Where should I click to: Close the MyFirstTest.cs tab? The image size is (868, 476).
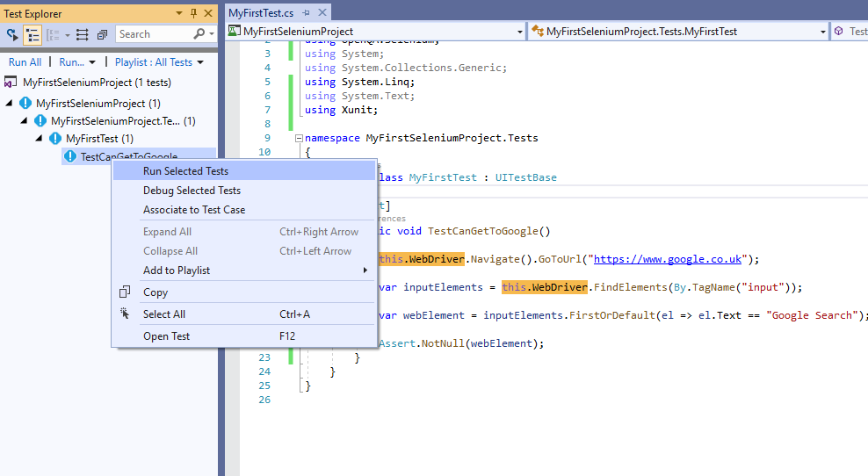(322, 13)
